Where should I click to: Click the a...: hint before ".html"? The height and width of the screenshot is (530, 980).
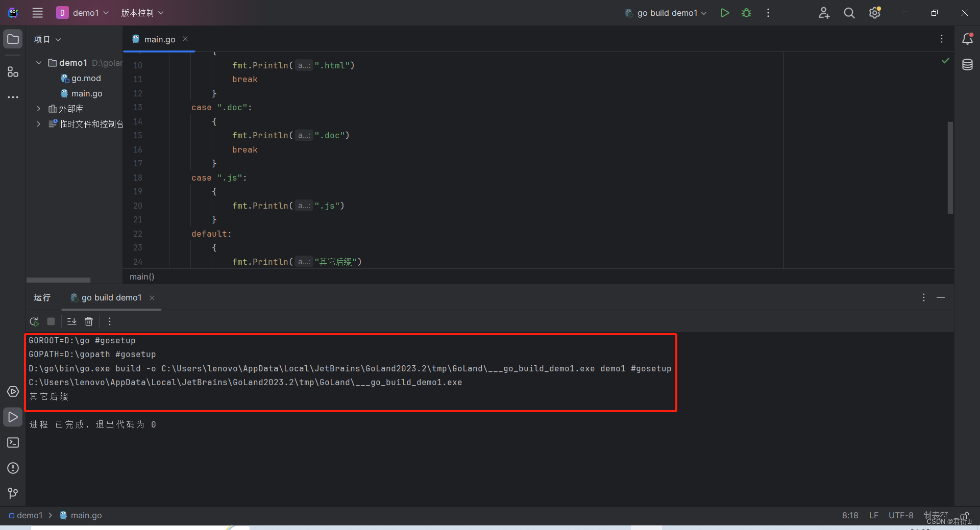pos(304,65)
